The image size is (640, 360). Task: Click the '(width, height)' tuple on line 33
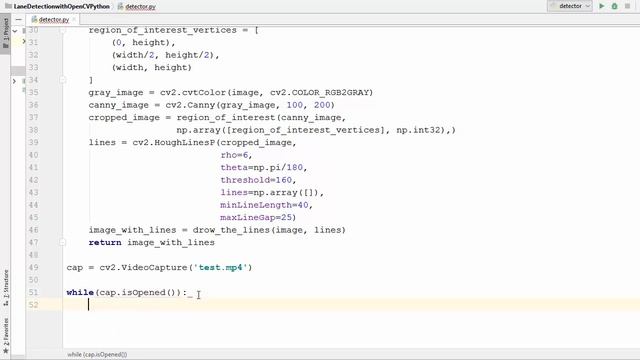point(151,67)
